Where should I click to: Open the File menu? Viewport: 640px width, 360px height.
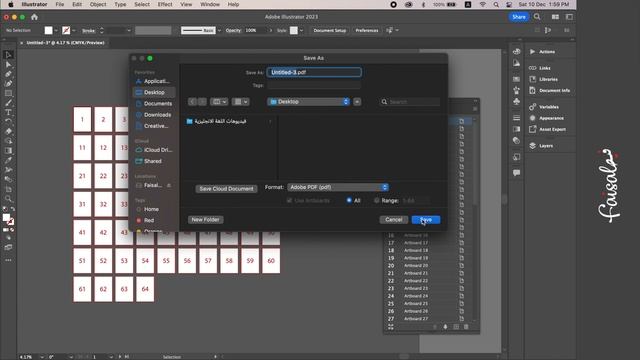click(60, 4)
